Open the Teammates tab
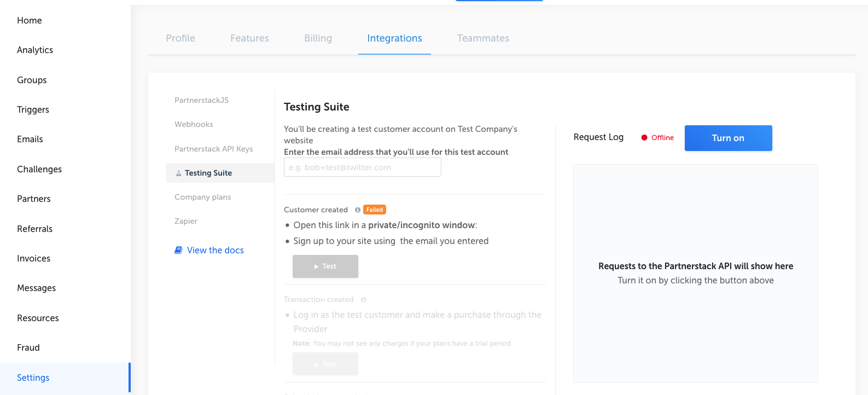 pyautogui.click(x=483, y=38)
